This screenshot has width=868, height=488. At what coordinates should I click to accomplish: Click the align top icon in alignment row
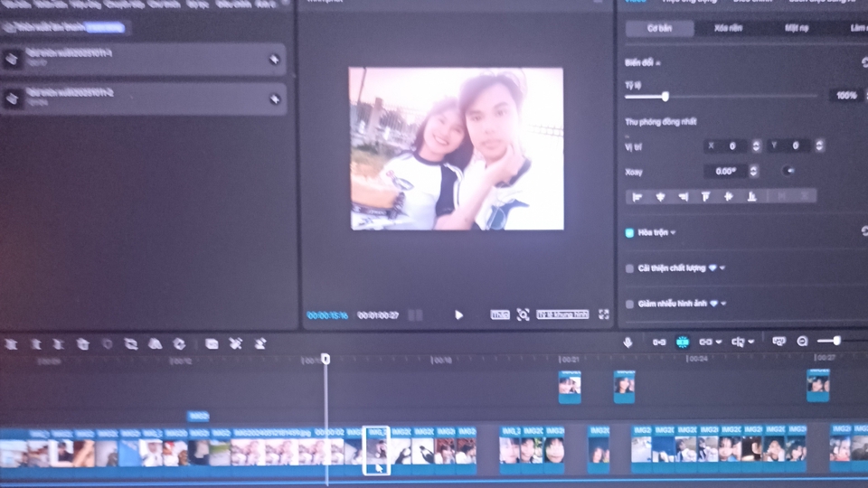706,196
